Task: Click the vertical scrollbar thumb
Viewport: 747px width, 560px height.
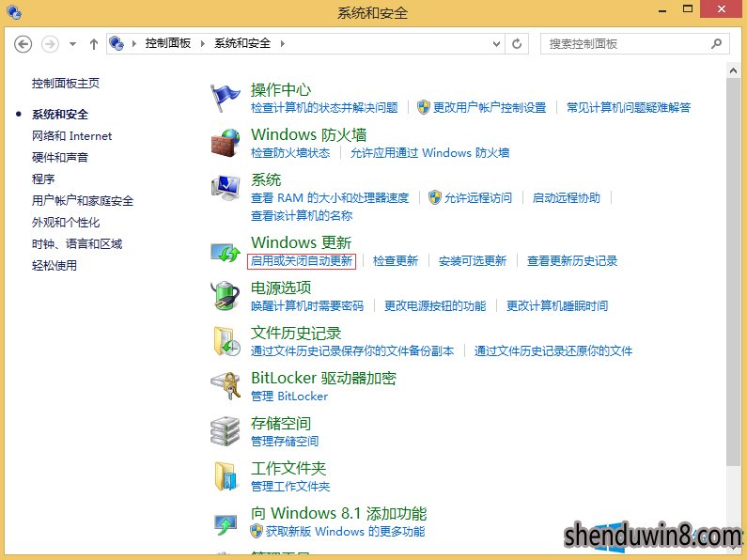Action: (x=733, y=272)
